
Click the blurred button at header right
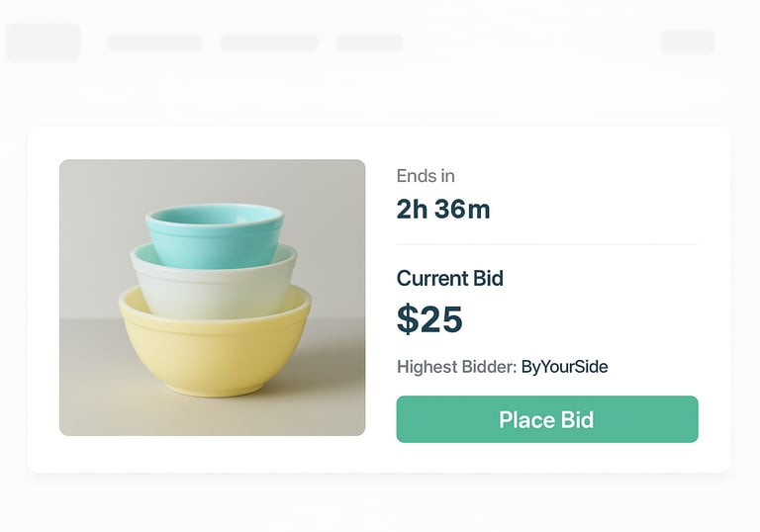pyautogui.click(x=688, y=42)
